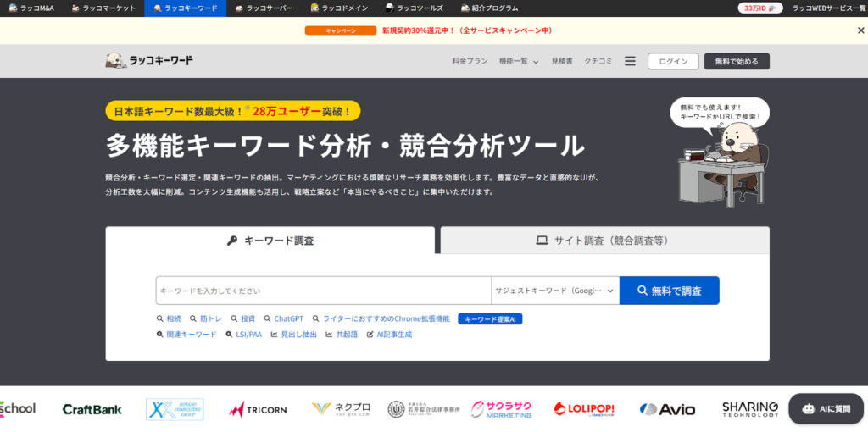Click the Avio logo
This screenshot has height=432, width=868.
click(667, 409)
